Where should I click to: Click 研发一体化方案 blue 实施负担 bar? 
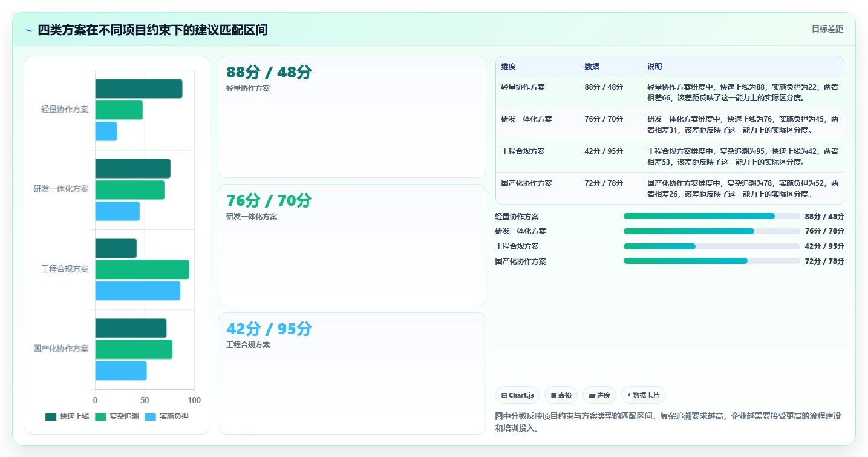(117, 211)
